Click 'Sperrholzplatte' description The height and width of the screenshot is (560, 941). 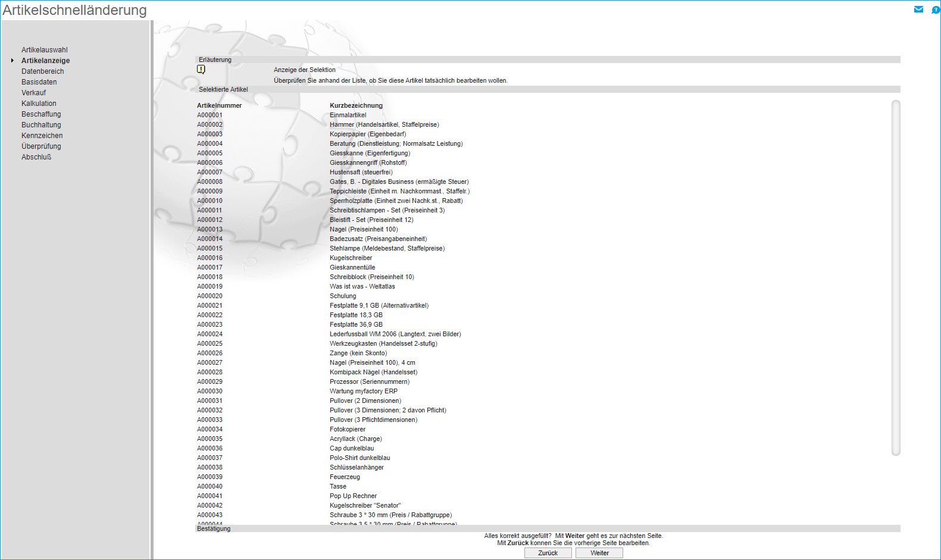pyautogui.click(x=396, y=201)
